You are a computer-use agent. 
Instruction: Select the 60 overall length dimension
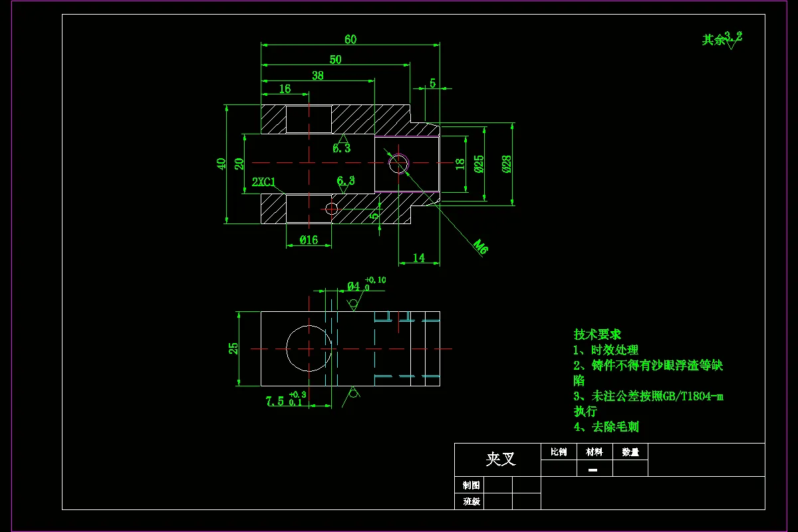350,39
